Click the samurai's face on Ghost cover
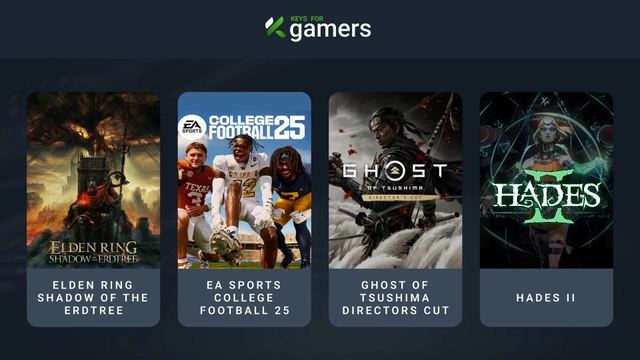The height and width of the screenshot is (360, 640). [x=384, y=133]
